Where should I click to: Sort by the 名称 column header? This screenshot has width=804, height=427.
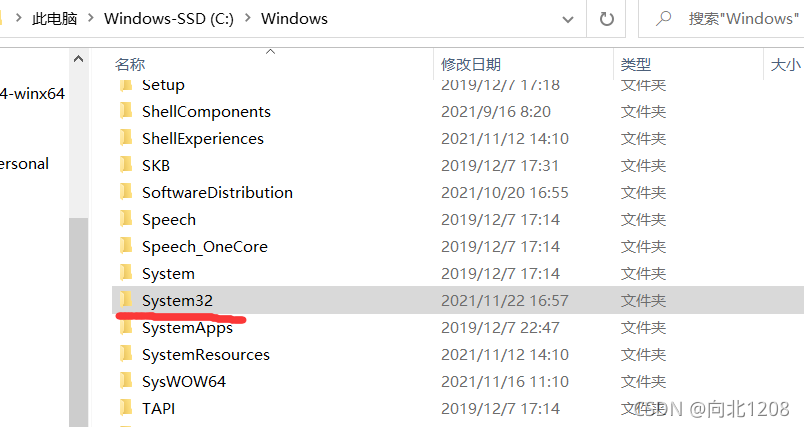tap(130, 65)
